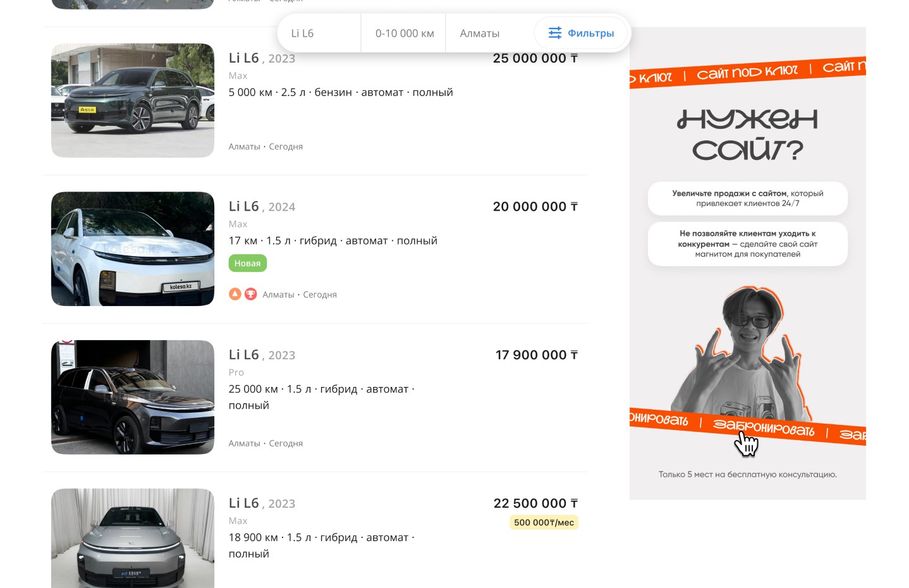909x588 pixels.
Task: Click the specs line starting with 18 900 км
Action: [x=322, y=546]
